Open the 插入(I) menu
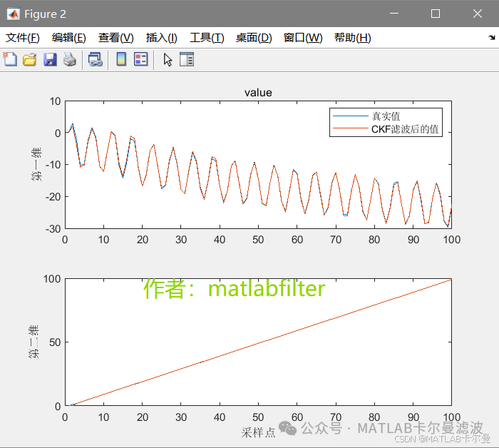 162,38
